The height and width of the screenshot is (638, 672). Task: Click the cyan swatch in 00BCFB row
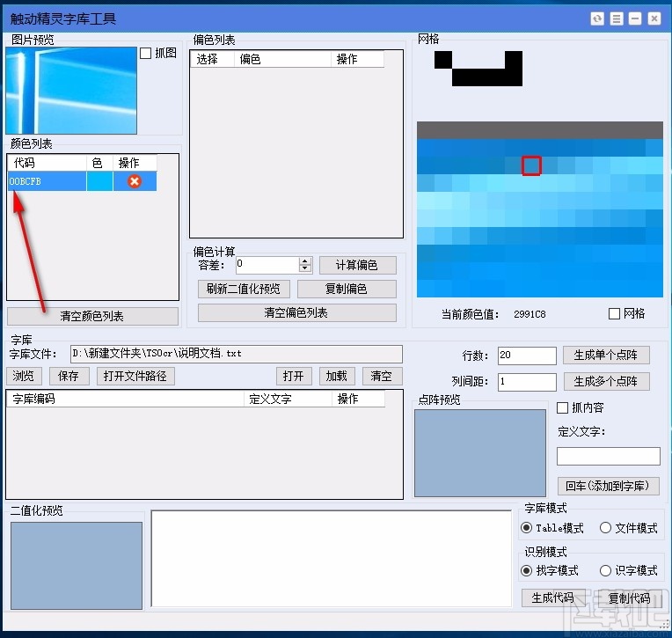tap(100, 181)
